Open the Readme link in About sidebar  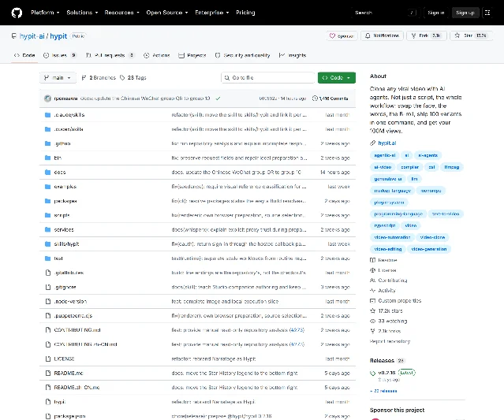tap(384, 260)
